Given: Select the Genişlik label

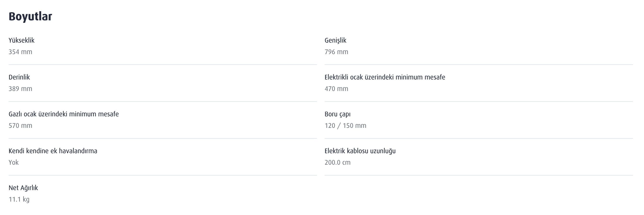Looking at the screenshot, I should (x=335, y=40).
